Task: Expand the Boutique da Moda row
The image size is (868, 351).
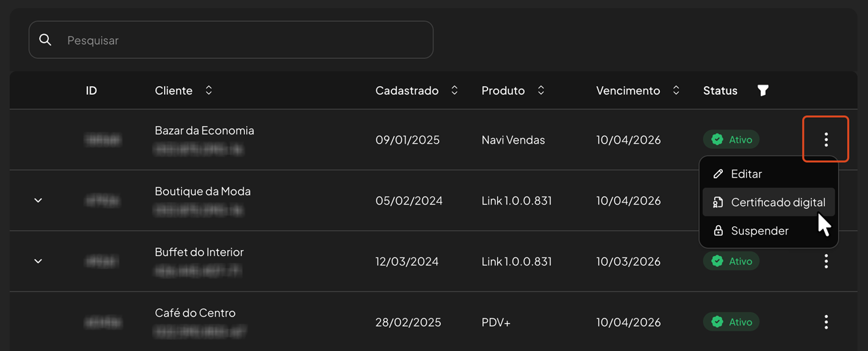Action: pyautogui.click(x=38, y=201)
